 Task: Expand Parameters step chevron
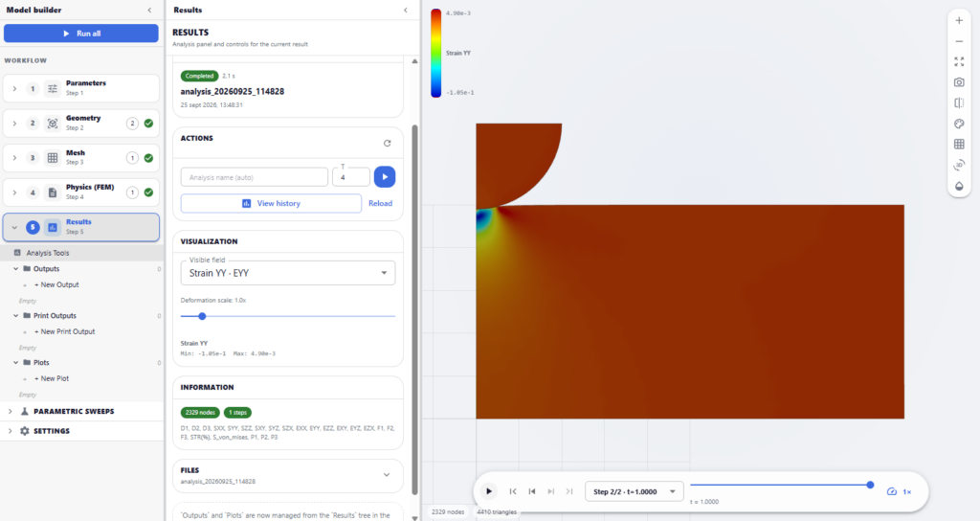pos(14,89)
